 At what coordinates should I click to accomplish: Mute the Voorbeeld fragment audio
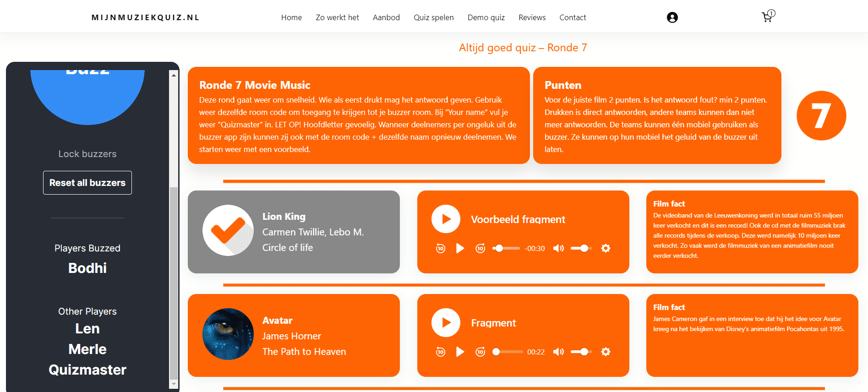click(x=558, y=248)
